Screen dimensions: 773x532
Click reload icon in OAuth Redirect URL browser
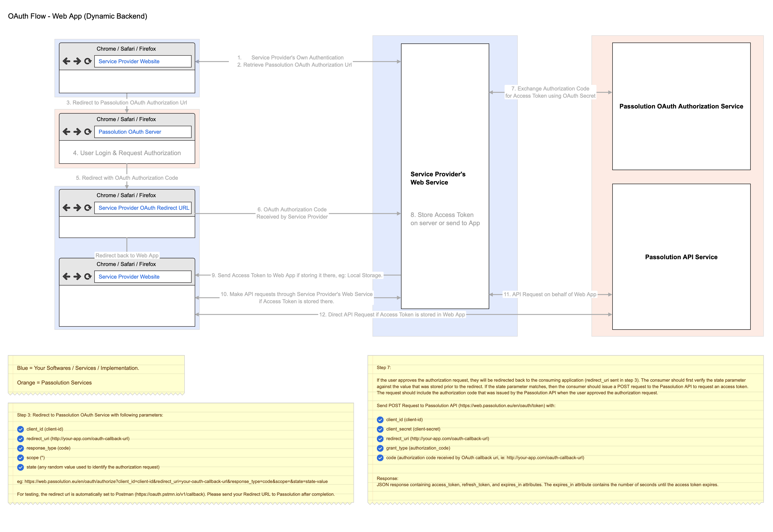[x=88, y=208]
